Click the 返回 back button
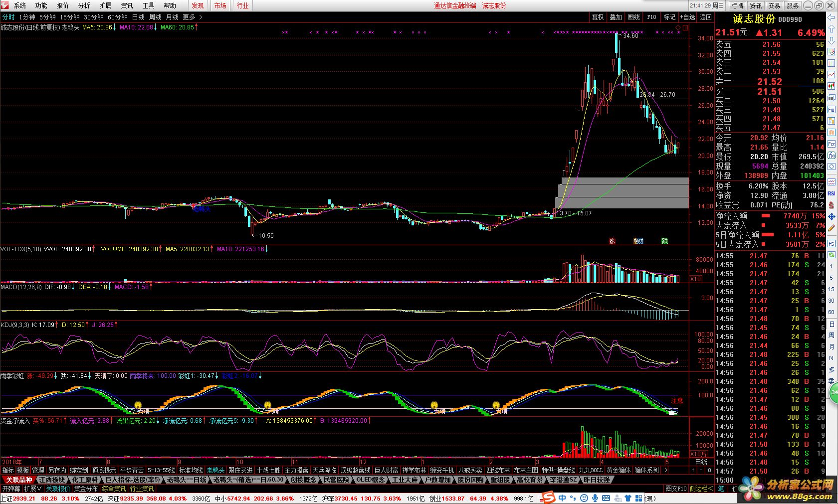Viewport: 838px width, 504px height. click(x=705, y=17)
